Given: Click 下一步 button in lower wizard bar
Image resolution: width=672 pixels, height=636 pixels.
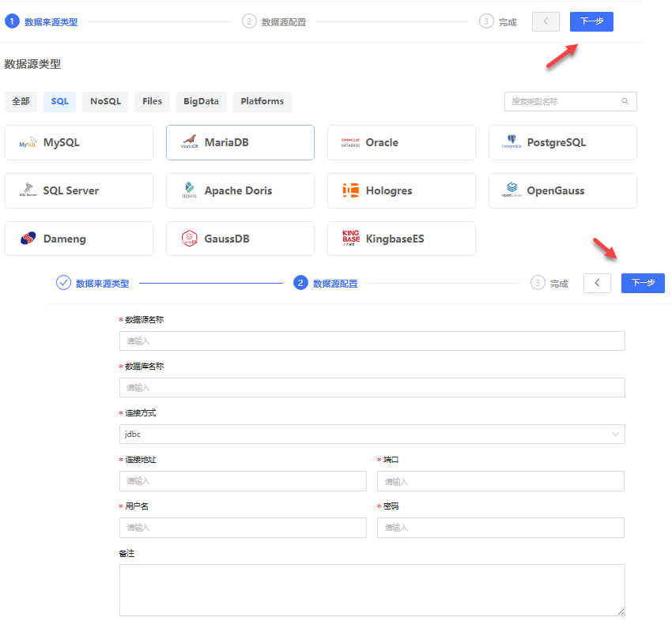Looking at the screenshot, I should (x=643, y=283).
